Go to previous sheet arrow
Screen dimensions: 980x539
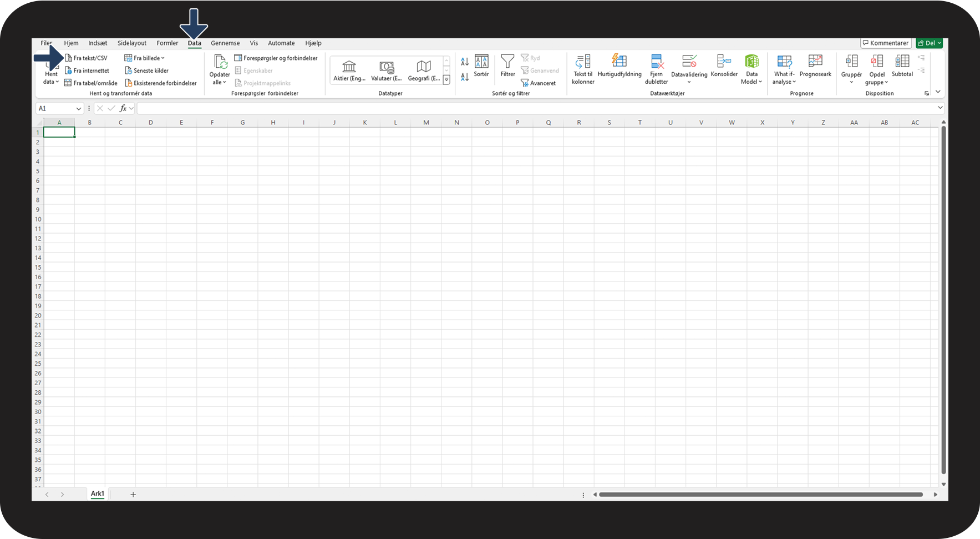pyautogui.click(x=47, y=495)
